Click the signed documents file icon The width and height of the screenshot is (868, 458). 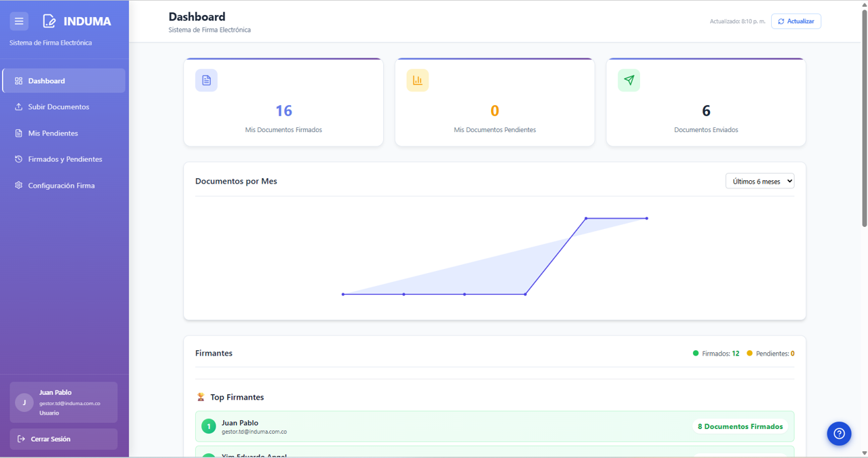206,81
